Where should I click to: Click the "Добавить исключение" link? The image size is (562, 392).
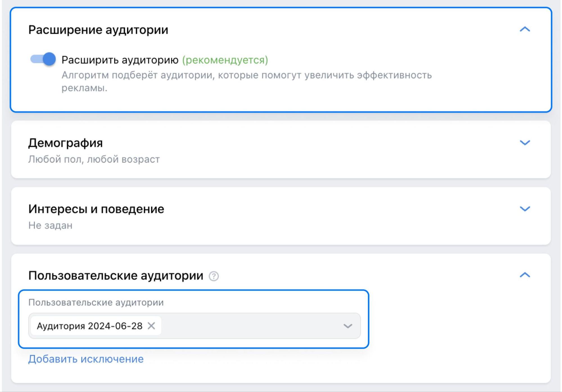click(x=86, y=359)
